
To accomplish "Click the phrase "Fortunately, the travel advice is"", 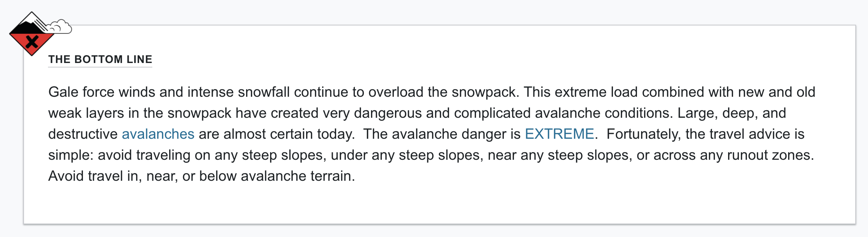I will tap(706, 134).
